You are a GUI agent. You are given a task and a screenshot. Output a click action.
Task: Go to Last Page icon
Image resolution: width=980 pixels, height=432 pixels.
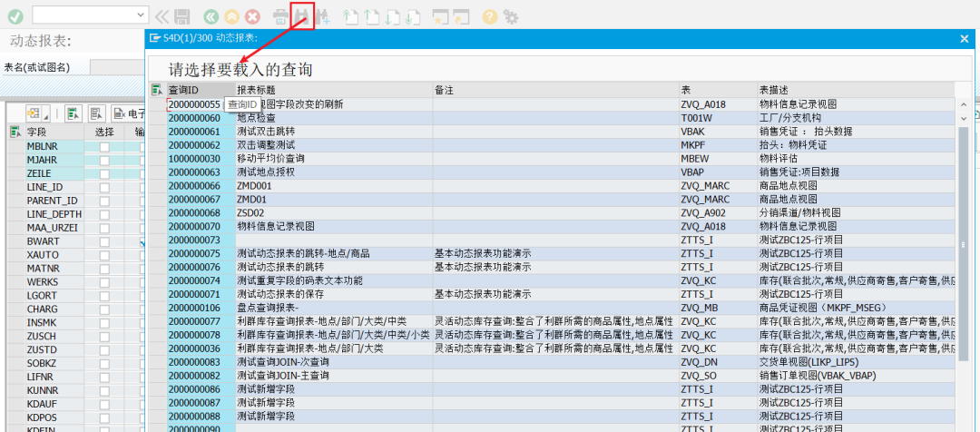click(x=412, y=17)
